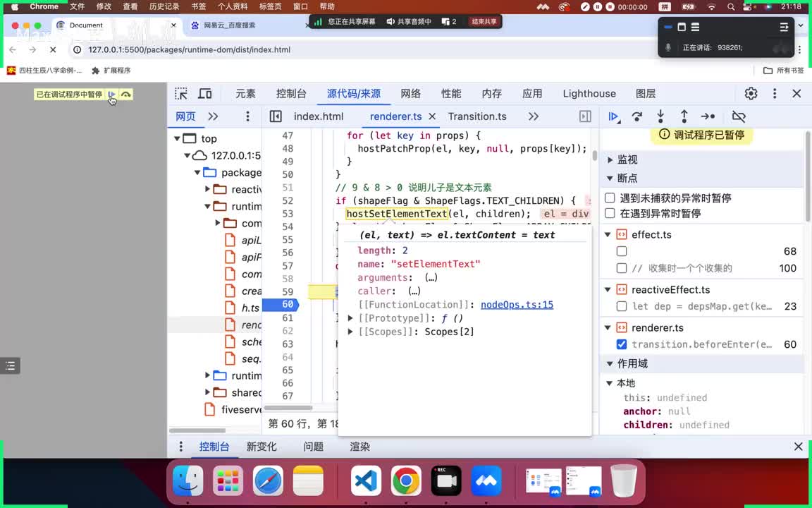Collapse effect.ts breakpoint group

608,235
